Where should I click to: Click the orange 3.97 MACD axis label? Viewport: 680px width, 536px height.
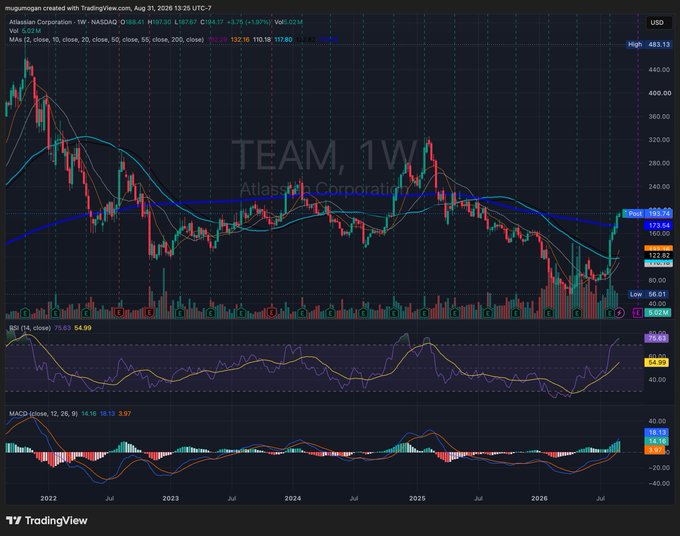coord(655,450)
